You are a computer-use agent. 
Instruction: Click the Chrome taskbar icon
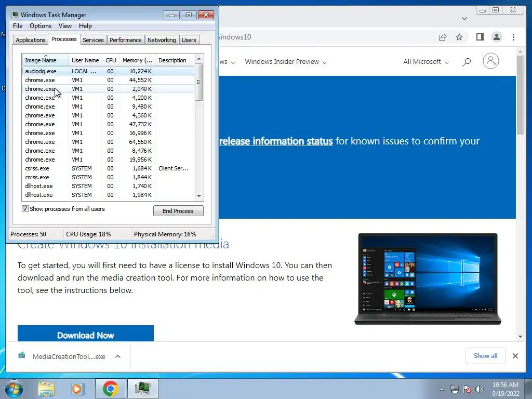pyautogui.click(x=110, y=389)
